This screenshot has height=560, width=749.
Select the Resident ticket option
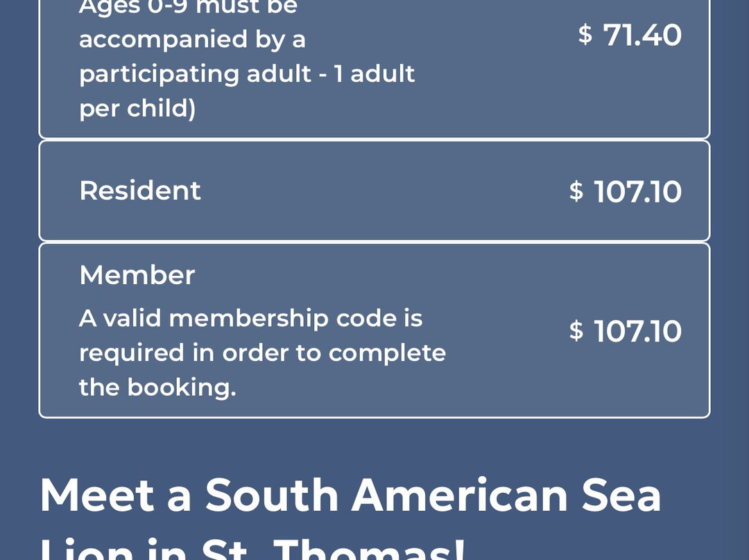374,191
